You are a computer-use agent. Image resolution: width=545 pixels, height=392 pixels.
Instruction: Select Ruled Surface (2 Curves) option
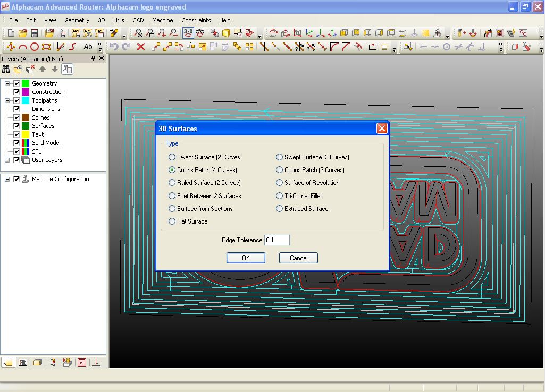coord(205,183)
